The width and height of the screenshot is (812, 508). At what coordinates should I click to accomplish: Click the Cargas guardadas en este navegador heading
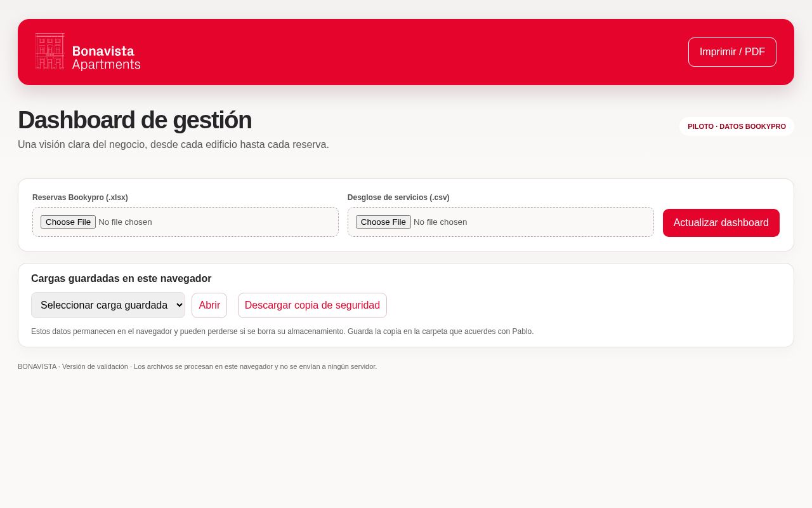[x=121, y=279]
